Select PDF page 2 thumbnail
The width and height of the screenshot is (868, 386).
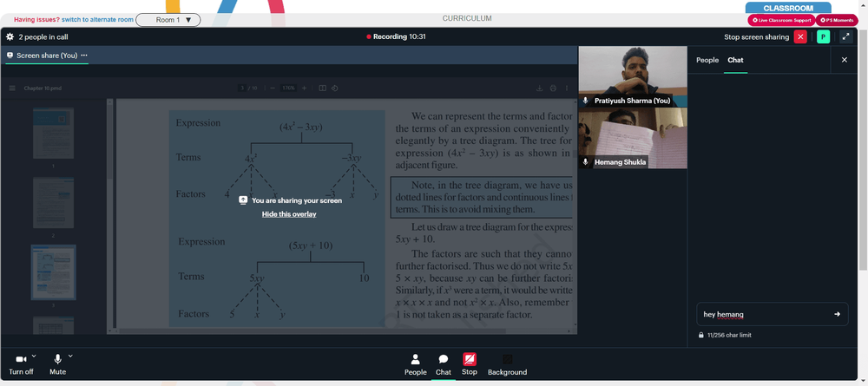[53, 202]
